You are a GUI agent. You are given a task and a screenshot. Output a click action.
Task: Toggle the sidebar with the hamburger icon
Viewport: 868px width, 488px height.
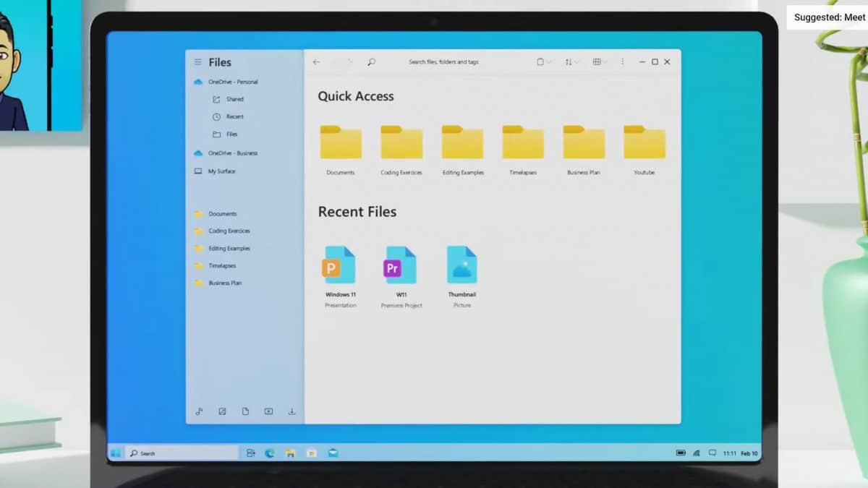(x=197, y=62)
